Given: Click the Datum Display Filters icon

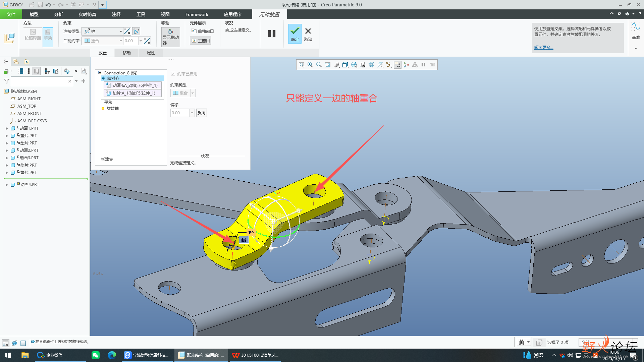Looking at the screenshot, I should point(389,65).
